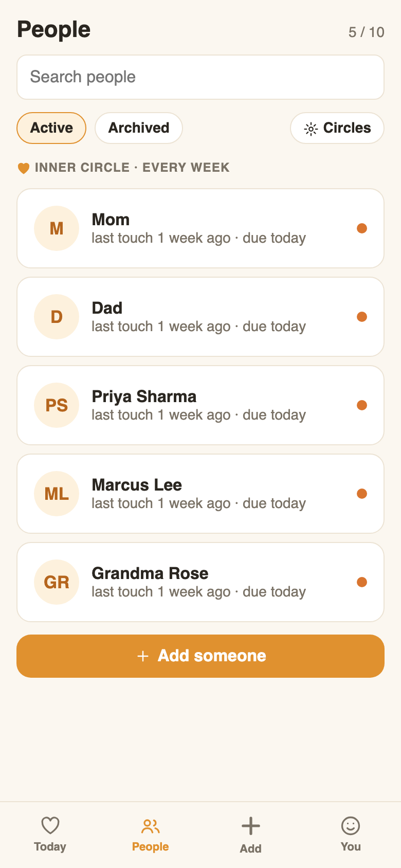This screenshot has height=868, width=401.
Task: Open the Circles settings button
Action: pos(337,128)
